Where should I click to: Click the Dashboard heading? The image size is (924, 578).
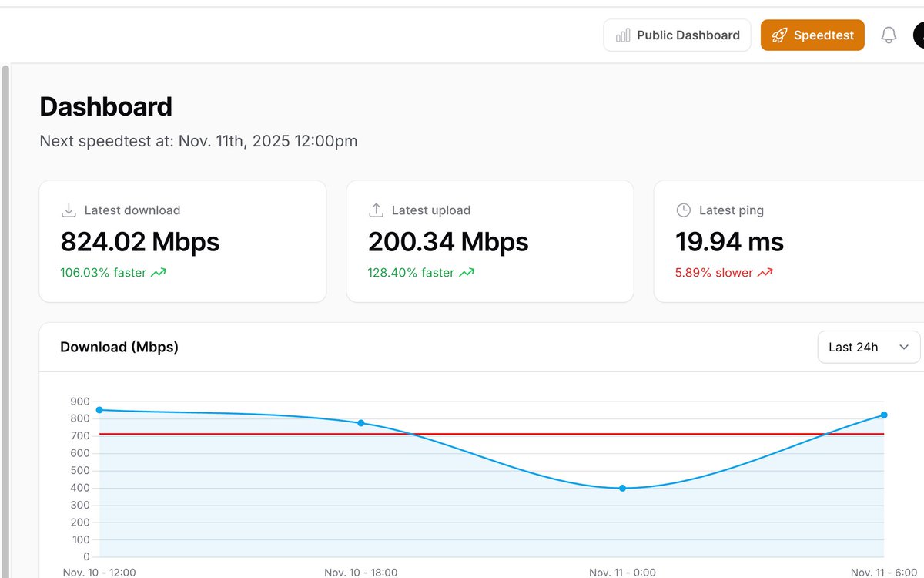point(105,106)
